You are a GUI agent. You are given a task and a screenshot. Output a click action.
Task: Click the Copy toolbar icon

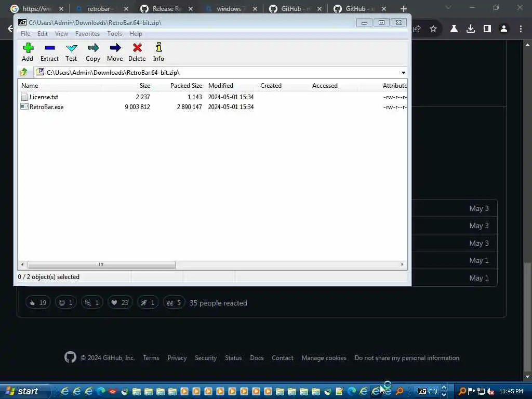click(x=93, y=48)
